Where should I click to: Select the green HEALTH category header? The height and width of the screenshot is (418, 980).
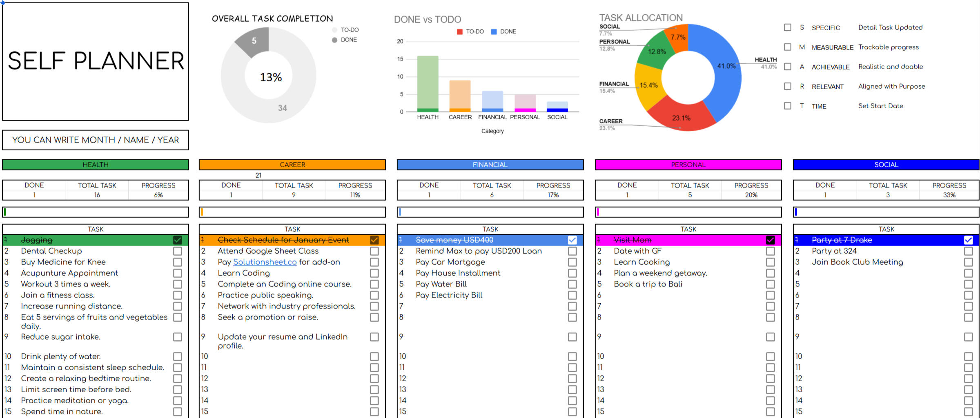coord(96,165)
